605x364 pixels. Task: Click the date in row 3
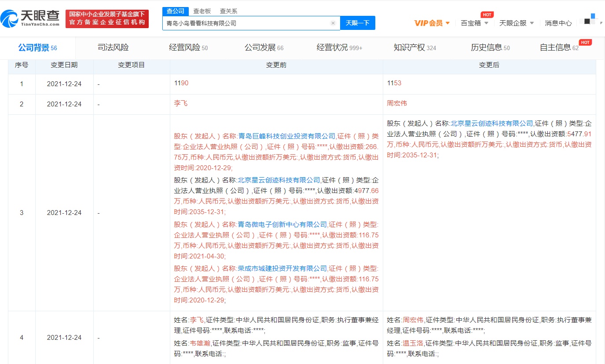point(64,213)
